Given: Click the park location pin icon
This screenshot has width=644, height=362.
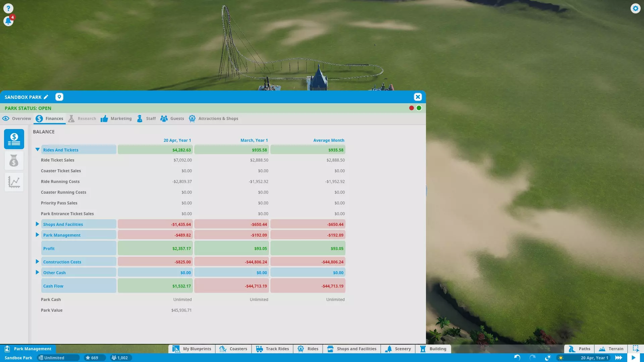Looking at the screenshot, I should (x=59, y=97).
